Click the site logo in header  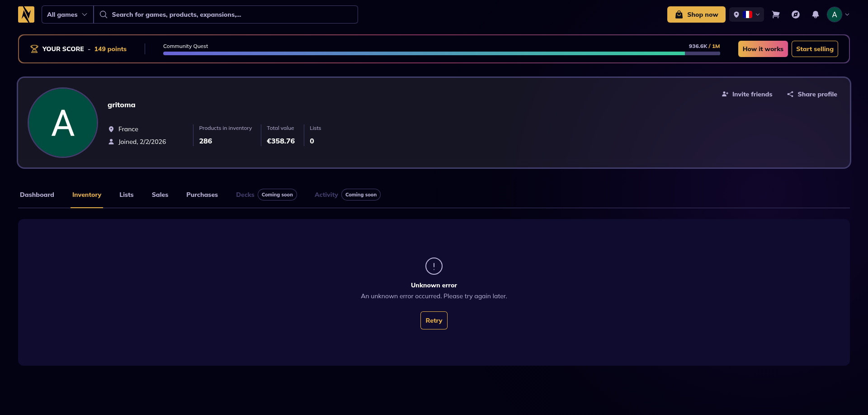(26, 14)
